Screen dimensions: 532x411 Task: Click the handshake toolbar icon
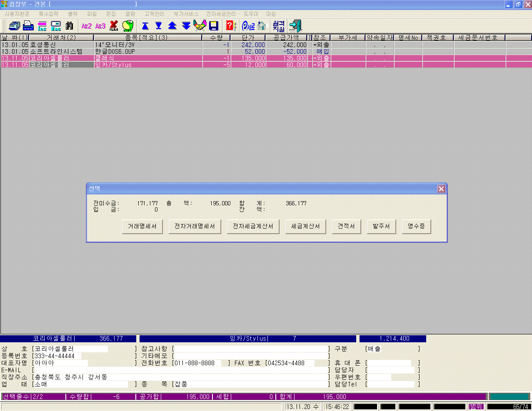click(x=200, y=25)
